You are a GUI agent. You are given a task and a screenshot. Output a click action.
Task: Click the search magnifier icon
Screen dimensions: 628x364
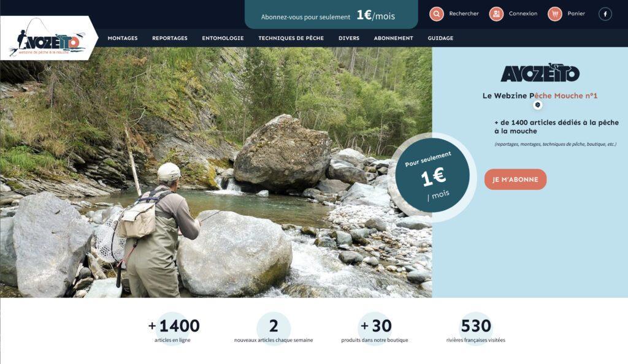(x=437, y=14)
